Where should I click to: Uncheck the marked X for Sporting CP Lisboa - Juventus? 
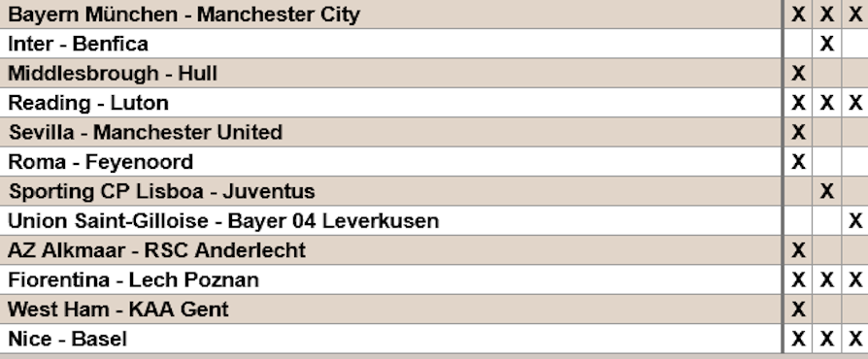pos(826,191)
